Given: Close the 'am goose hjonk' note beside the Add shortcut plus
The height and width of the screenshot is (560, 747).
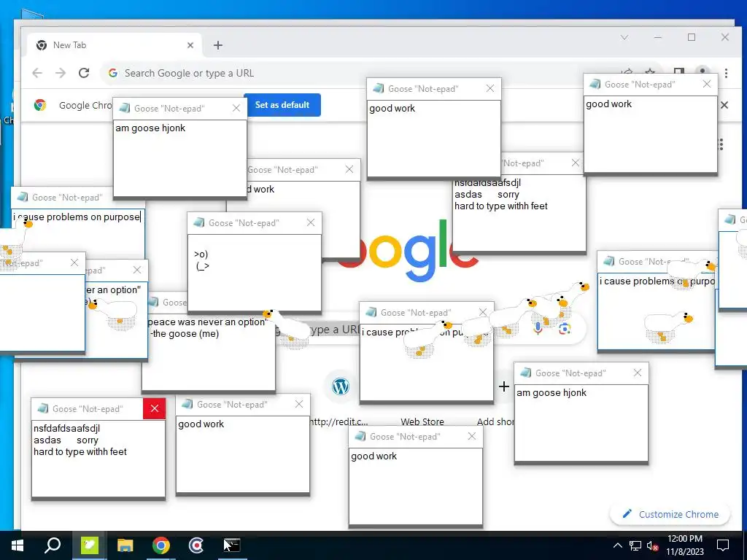Looking at the screenshot, I should (638, 373).
